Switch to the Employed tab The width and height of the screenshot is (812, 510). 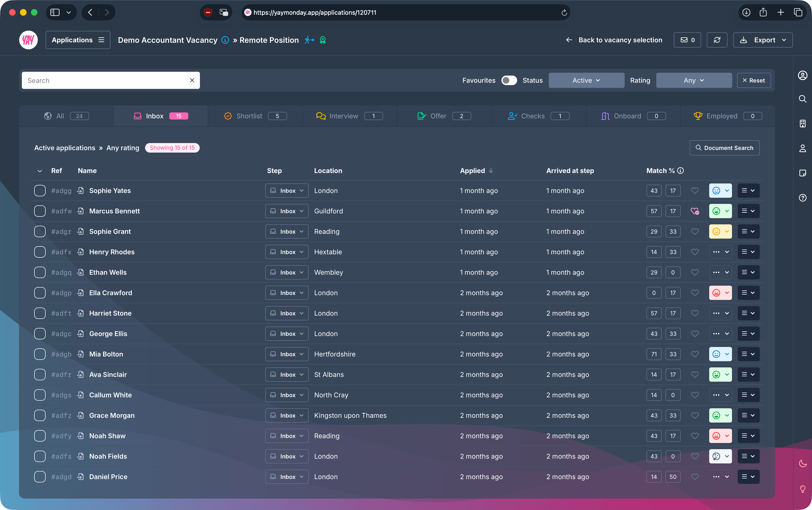coord(728,116)
